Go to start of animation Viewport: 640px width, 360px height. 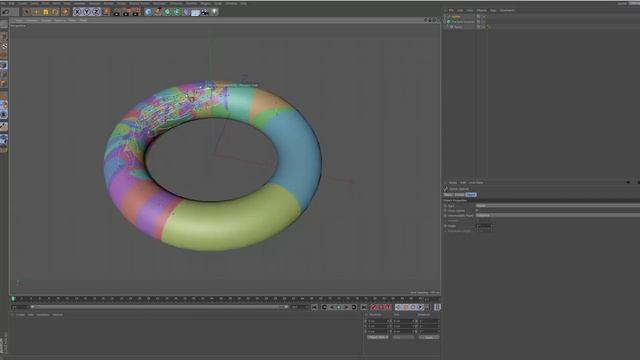pyautogui.click(x=314, y=307)
